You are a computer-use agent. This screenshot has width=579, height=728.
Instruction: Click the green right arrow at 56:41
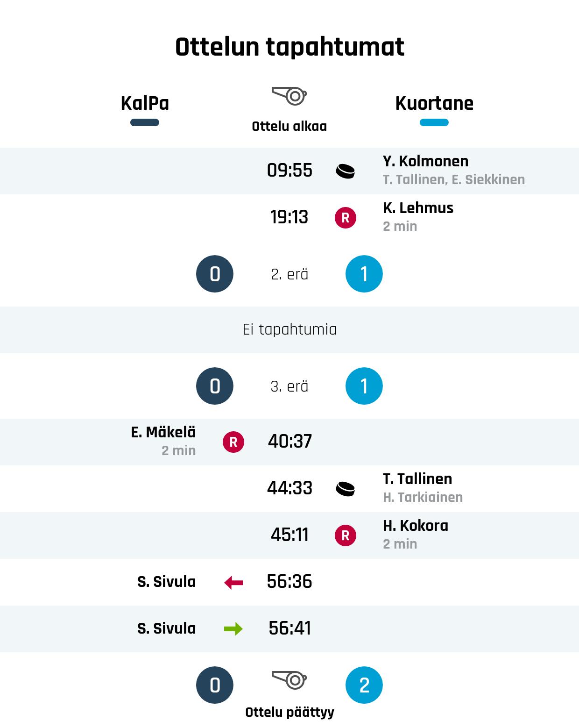pyautogui.click(x=233, y=629)
